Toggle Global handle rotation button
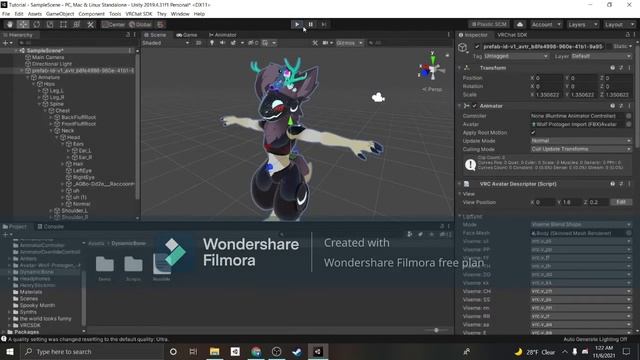 [140, 24]
